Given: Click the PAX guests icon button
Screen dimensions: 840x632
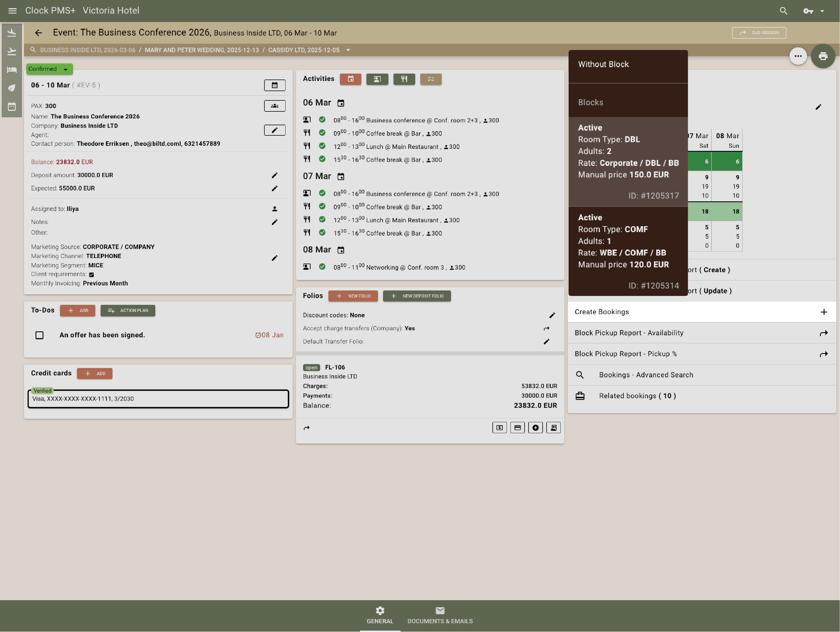Looking at the screenshot, I should coord(274,106).
